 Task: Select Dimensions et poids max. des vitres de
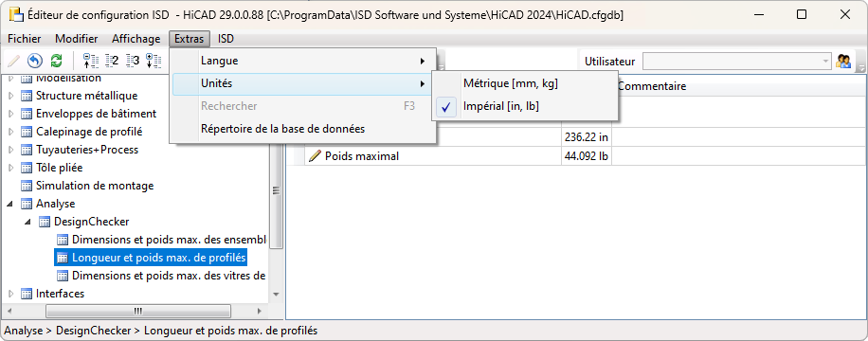pos(169,275)
